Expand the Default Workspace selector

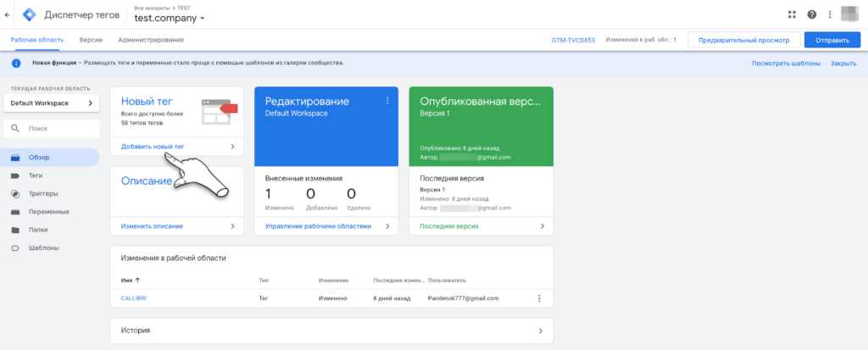(x=51, y=103)
